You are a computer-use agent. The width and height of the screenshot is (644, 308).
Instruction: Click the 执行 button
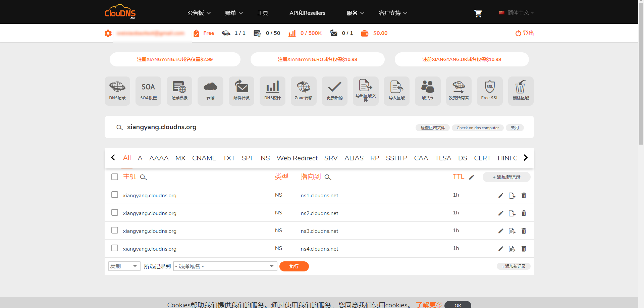[294, 266]
